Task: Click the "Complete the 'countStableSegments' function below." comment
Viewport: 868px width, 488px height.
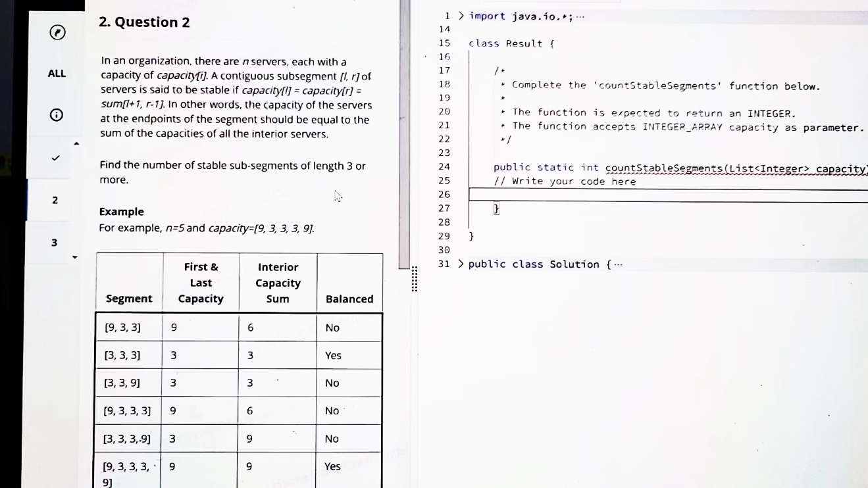Action: tap(666, 85)
